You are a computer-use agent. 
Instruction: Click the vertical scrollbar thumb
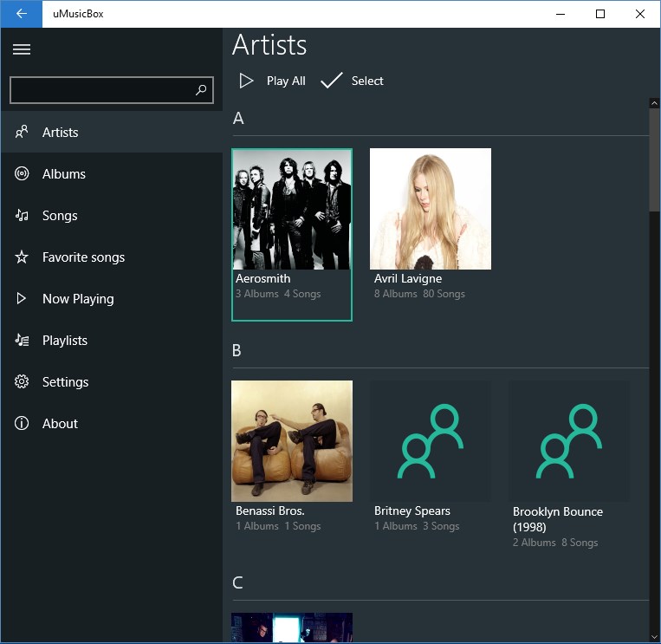click(x=654, y=159)
